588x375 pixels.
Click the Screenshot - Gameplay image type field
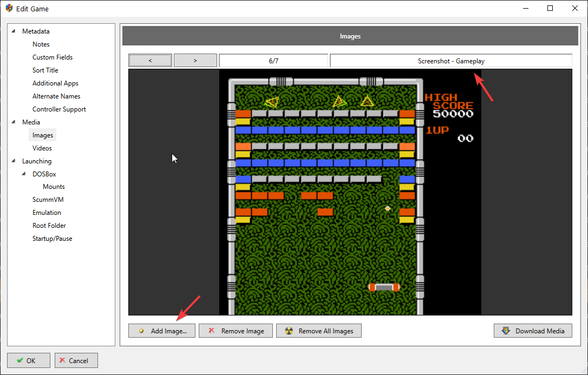(451, 61)
